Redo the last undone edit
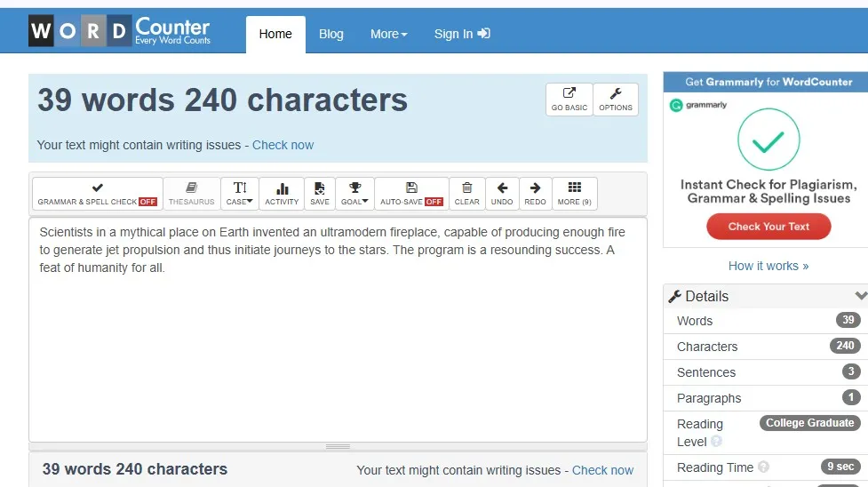This screenshot has width=868, height=487. (536, 194)
